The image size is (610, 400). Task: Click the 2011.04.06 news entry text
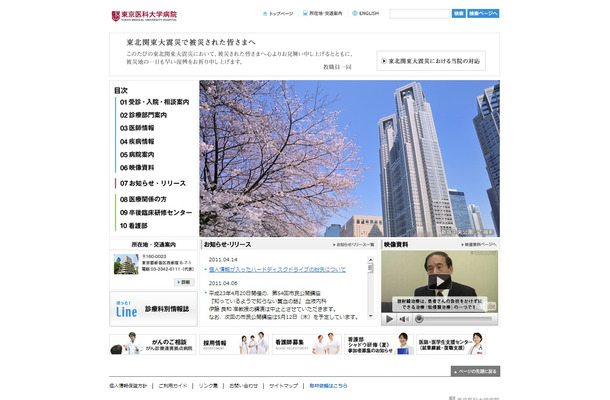pos(283,305)
